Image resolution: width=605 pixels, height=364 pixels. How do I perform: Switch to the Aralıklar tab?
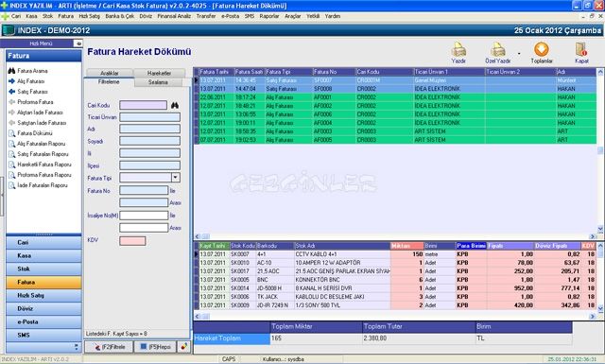pyautogui.click(x=110, y=73)
